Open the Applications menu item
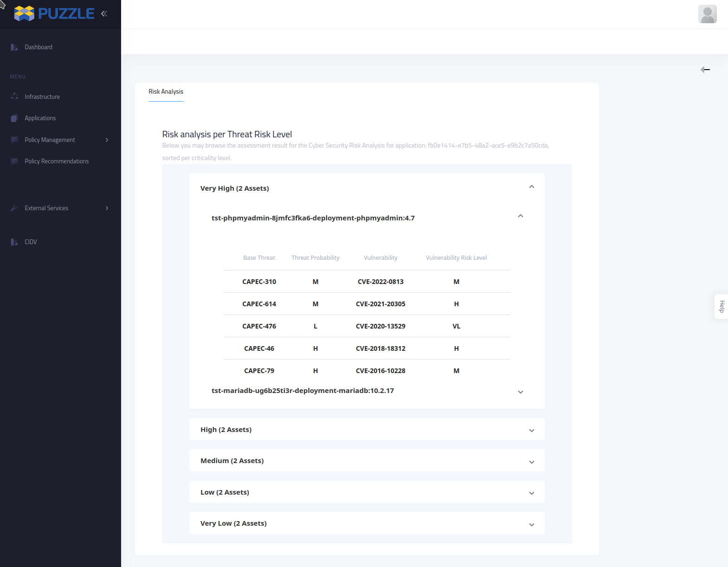This screenshot has height=567, width=728. pyautogui.click(x=40, y=118)
